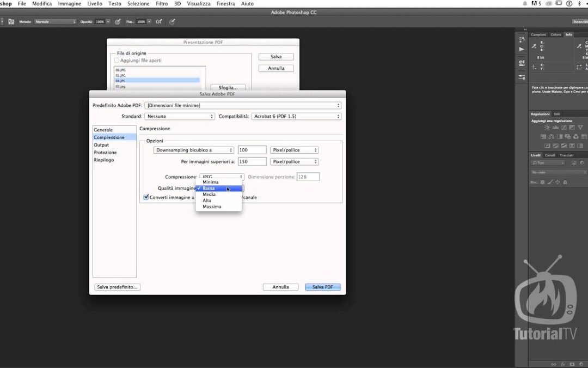Viewport: 588px width, 368px height.
Task: Add a Hue/Saturation adjustment
Action: (x=543, y=137)
